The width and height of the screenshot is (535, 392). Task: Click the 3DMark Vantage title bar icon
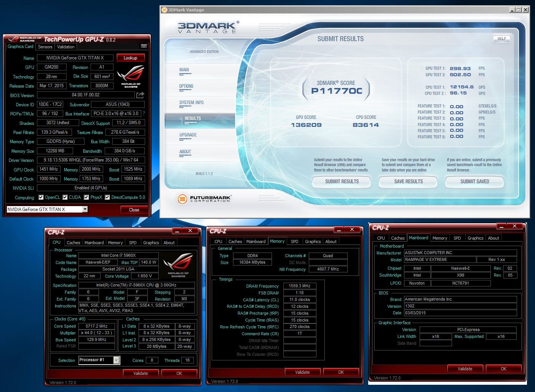pyautogui.click(x=164, y=10)
